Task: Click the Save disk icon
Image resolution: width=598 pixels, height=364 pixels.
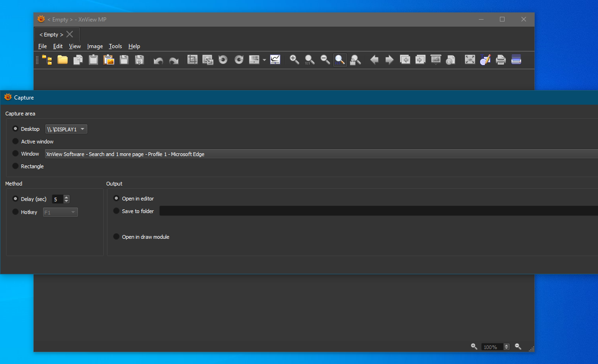Action: [124, 60]
